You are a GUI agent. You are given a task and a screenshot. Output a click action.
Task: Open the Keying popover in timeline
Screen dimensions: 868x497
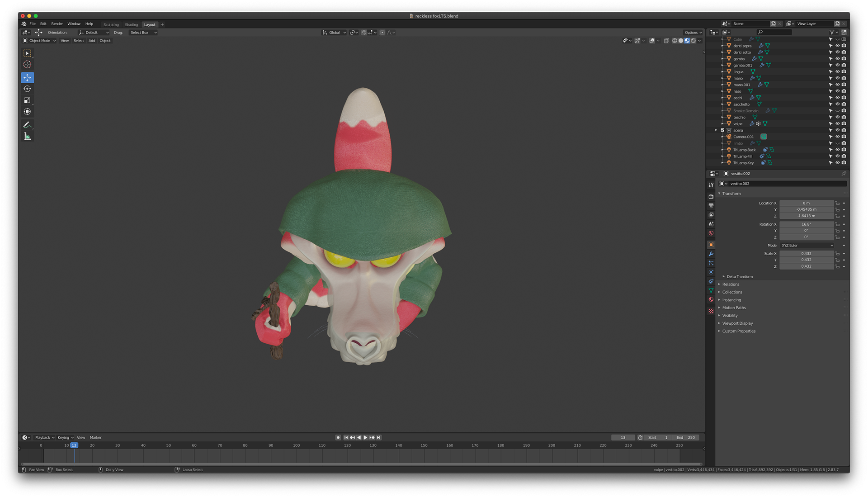65,438
